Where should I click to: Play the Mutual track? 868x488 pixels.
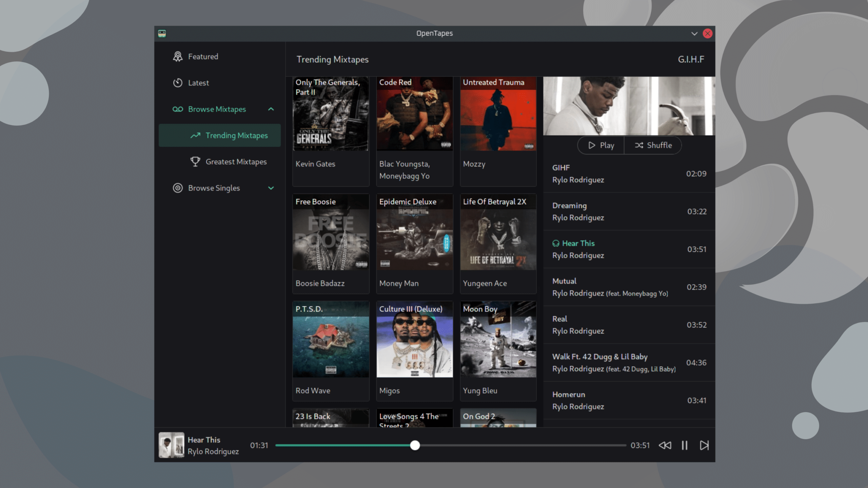[629, 287]
